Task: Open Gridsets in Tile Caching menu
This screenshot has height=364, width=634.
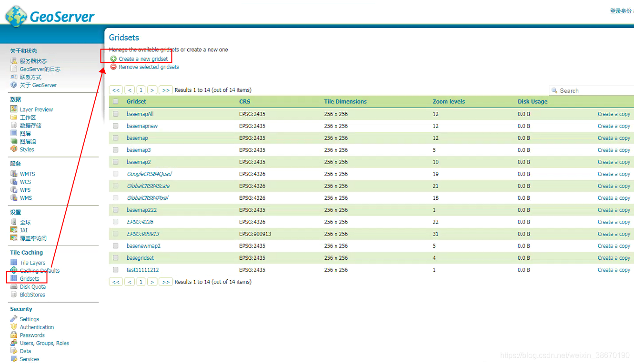Action: tap(30, 279)
